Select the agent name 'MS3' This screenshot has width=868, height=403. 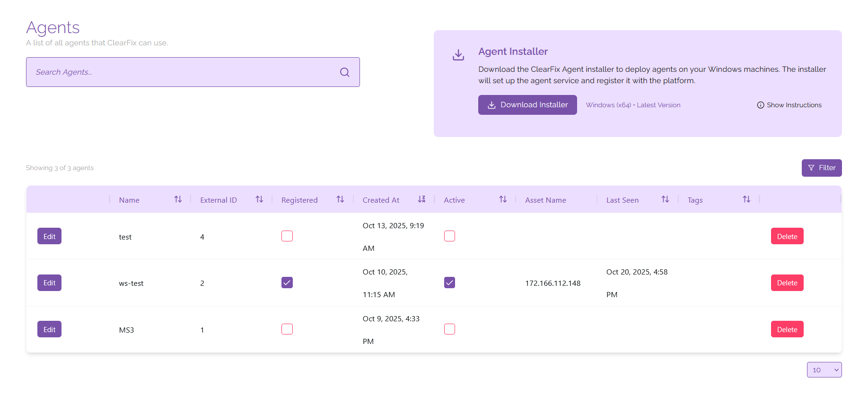click(x=126, y=330)
